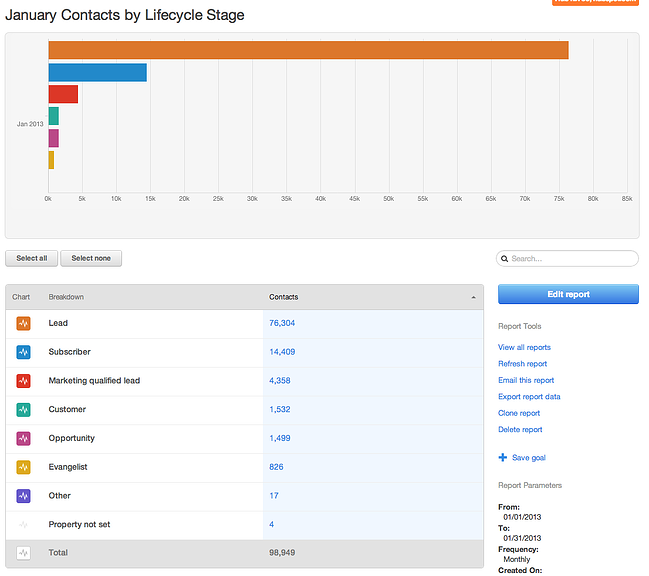The image size is (649, 576).
Task: Sort by the Contacts column header
Action: click(x=284, y=297)
